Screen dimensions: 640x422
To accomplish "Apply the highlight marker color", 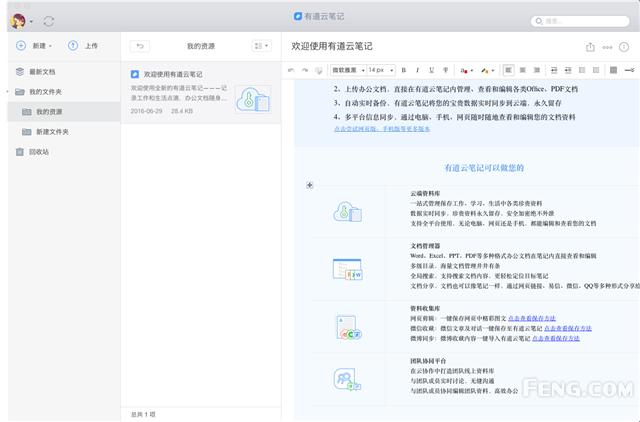I will tap(484, 71).
